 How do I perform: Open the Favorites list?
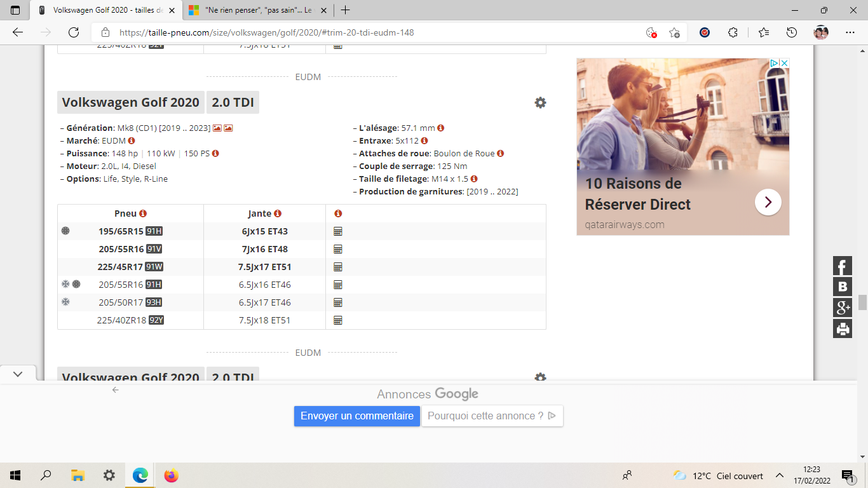763,32
